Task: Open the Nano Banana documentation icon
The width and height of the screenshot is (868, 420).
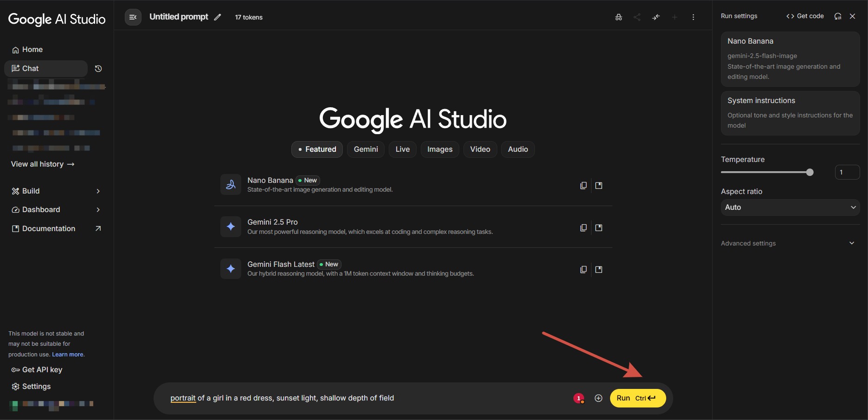Action: point(599,186)
